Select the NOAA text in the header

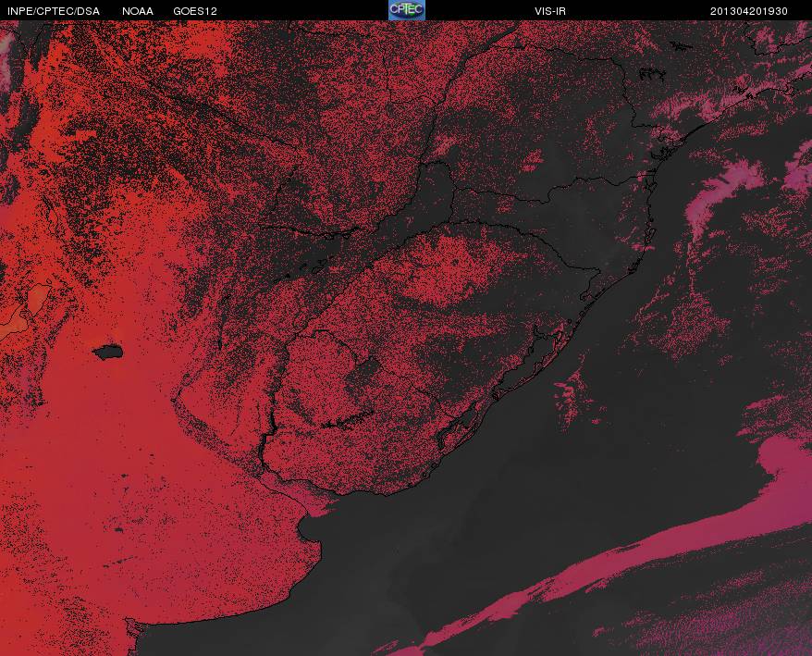[137, 11]
